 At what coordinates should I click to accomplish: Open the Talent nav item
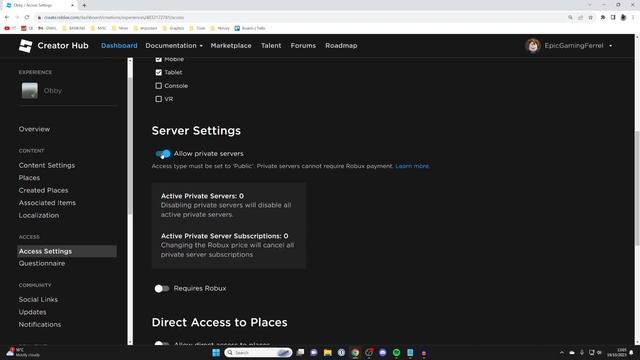271,46
